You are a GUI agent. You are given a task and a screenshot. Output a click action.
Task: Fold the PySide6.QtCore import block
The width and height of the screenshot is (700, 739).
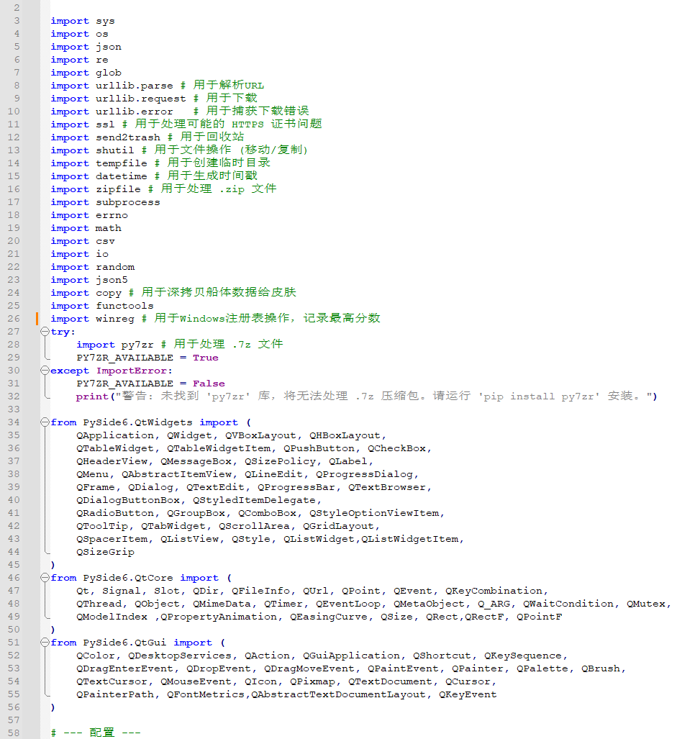click(x=45, y=578)
